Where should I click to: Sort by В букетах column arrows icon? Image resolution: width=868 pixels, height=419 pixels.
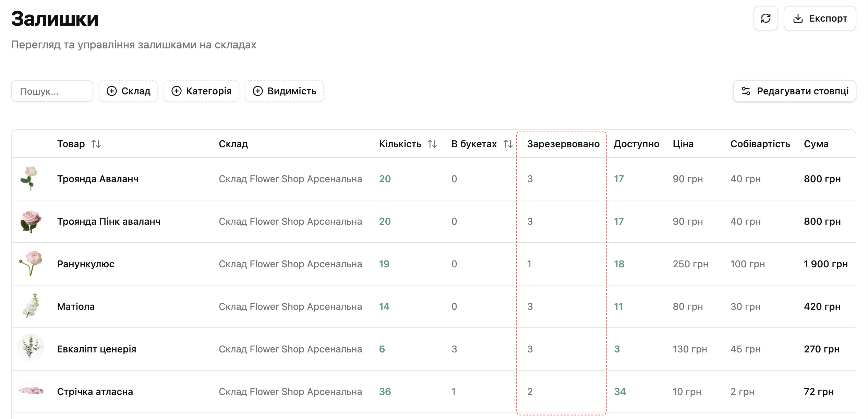point(508,144)
